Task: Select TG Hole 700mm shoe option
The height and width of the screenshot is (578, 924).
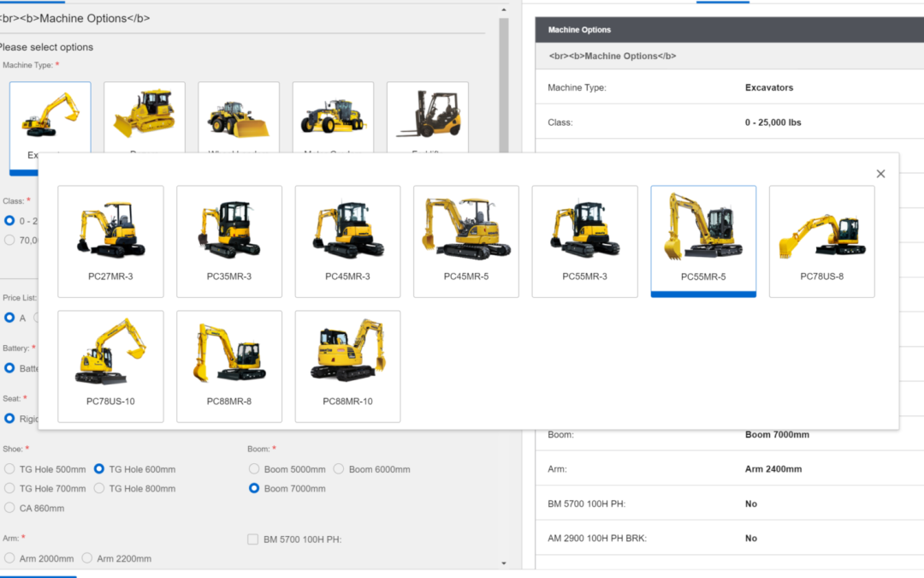Action: click(x=9, y=488)
